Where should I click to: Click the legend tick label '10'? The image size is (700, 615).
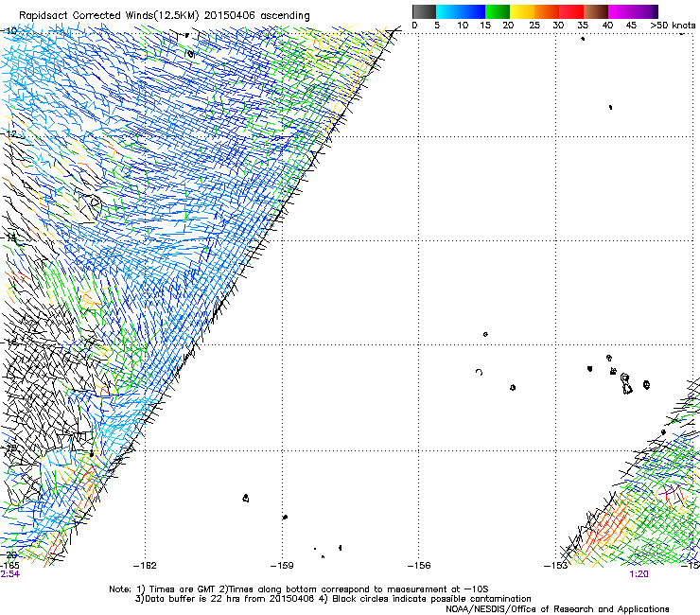(463, 26)
